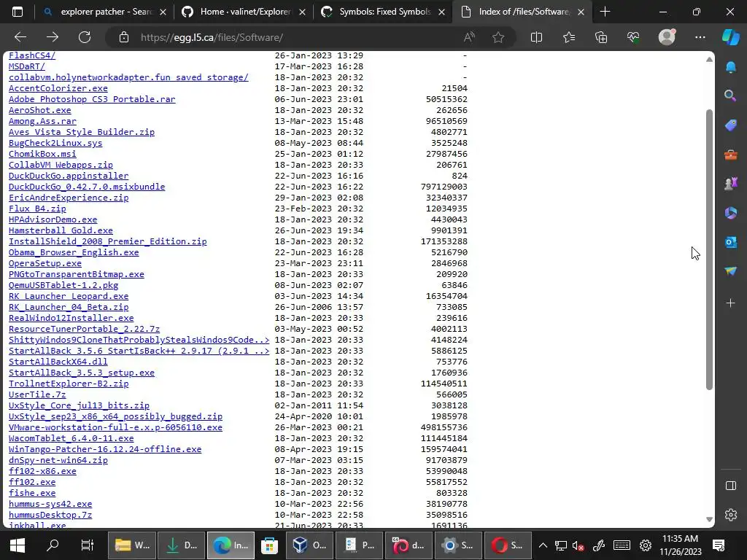
Task: Open sidebar notifications bell
Action: click(731, 67)
